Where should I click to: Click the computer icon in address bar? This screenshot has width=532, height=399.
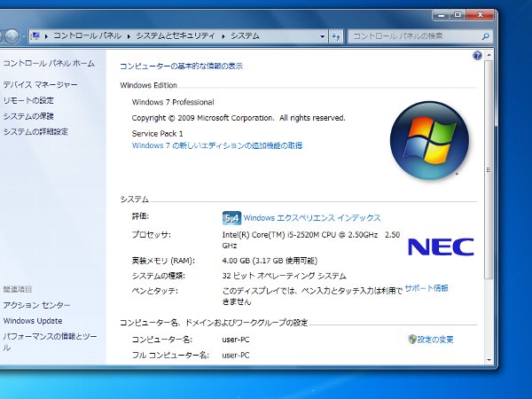click(35, 35)
